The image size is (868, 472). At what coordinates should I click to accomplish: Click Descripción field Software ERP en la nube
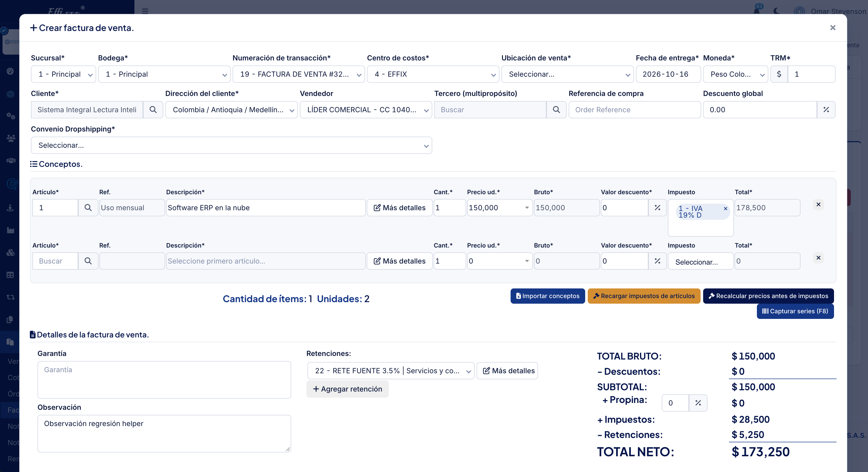[266, 207]
